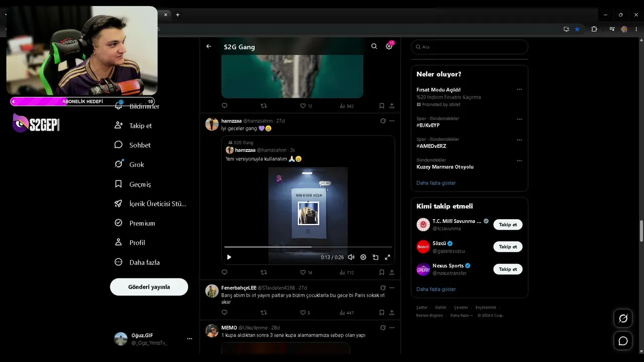View analytics for the post with 712 views

347,273
